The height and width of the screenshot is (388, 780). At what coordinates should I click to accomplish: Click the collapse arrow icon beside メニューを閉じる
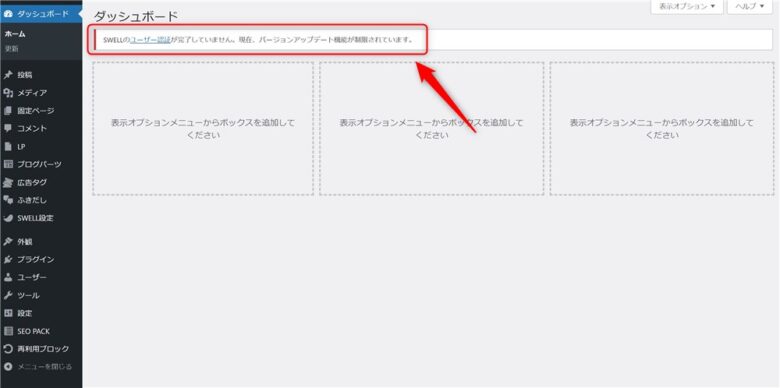click(x=7, y=367)
